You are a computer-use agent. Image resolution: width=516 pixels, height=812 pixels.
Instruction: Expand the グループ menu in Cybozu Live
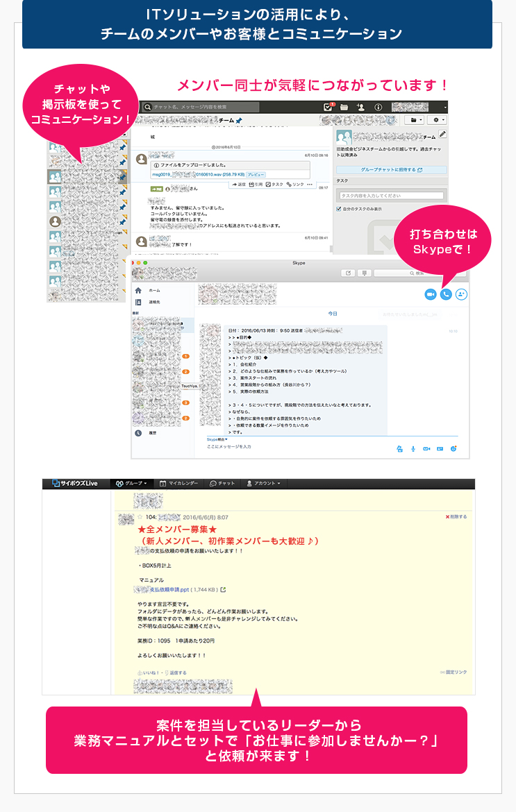pos(131,483)
